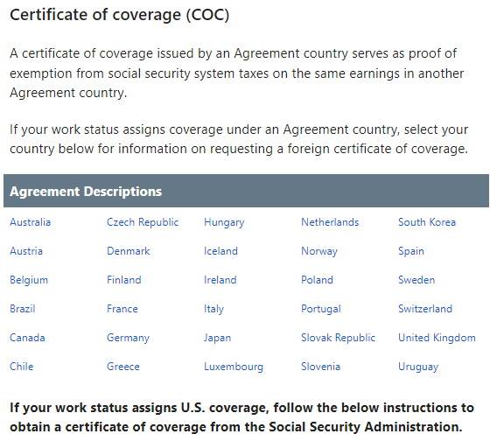Open the Australia agreement link
The height and width of the screenshot is (448, 504).
pos(31,222)
